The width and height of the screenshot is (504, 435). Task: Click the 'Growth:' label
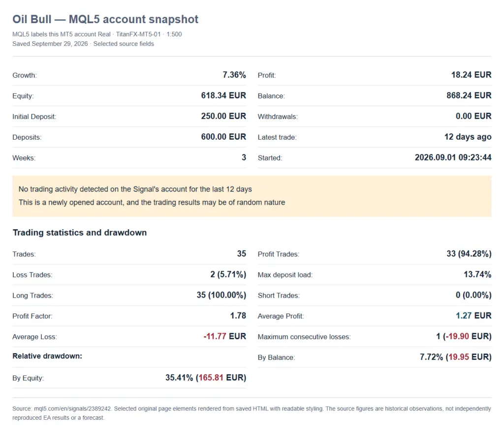coord(25,75)
